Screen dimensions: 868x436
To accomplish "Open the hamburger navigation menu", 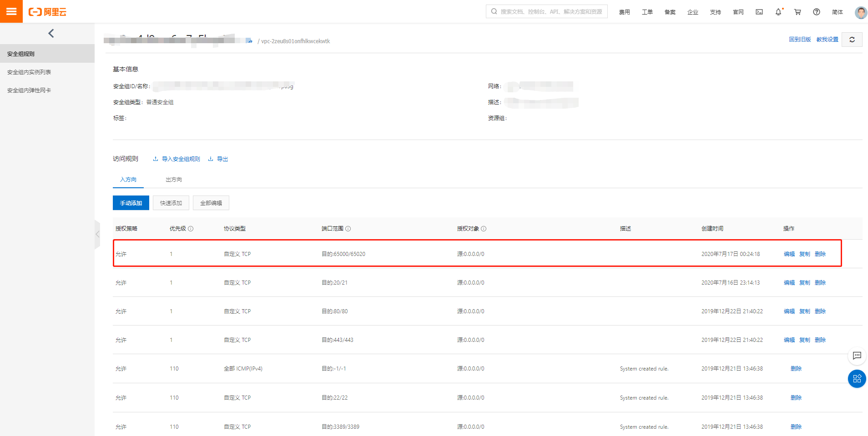I will (11, 11).
